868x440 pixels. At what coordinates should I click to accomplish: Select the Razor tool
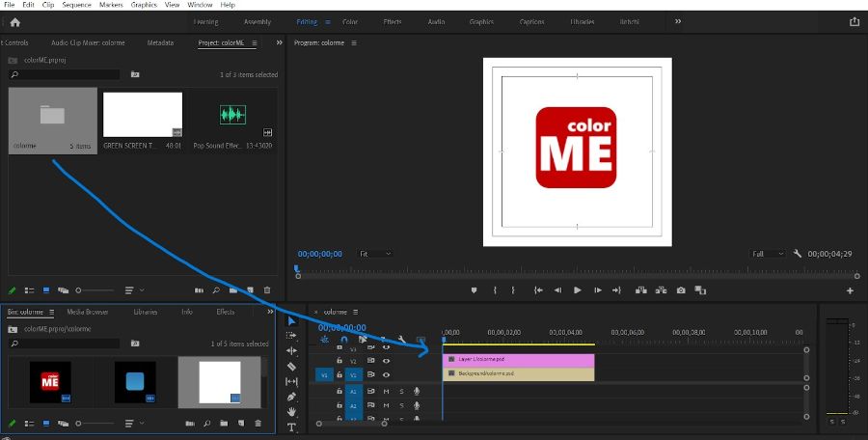291,367
